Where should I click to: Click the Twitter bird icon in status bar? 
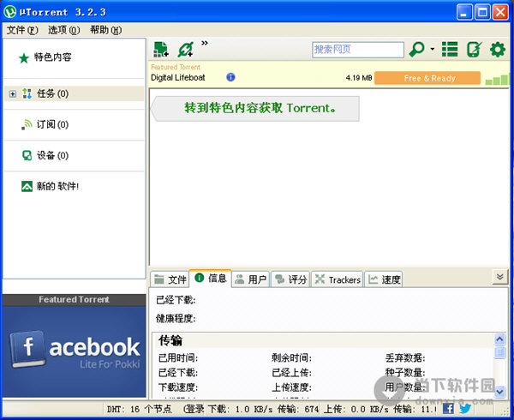pyautogui.click(x=465, y=409)
